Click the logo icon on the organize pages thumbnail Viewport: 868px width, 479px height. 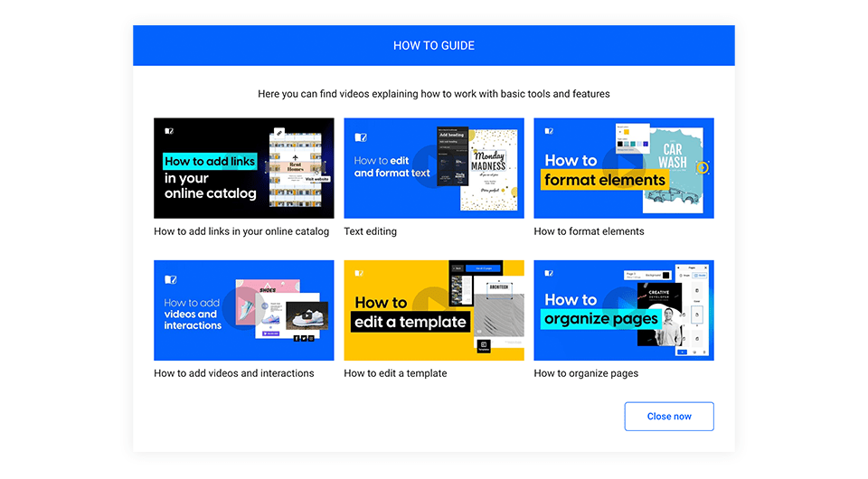[549, 273]
